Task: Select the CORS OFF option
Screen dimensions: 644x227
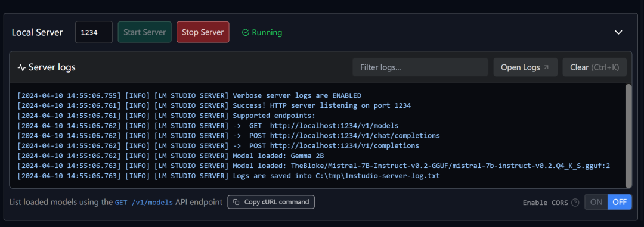Action: (x=620, y=202)
